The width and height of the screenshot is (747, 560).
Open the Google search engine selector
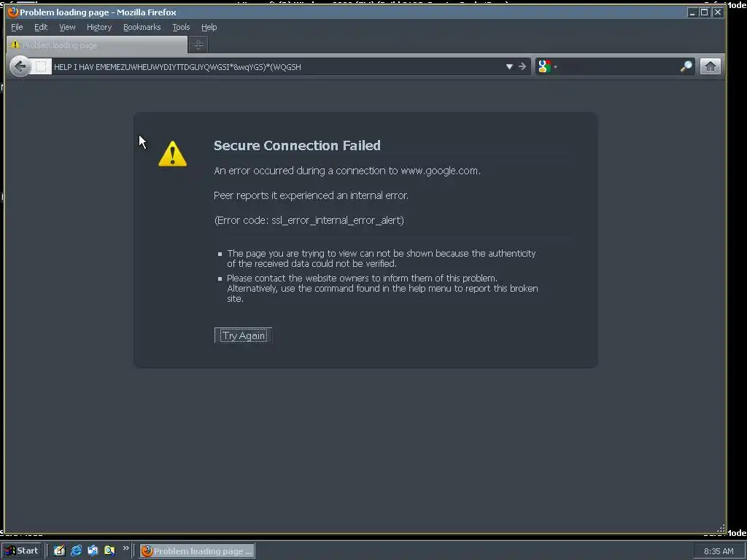(x=547, y=66)
